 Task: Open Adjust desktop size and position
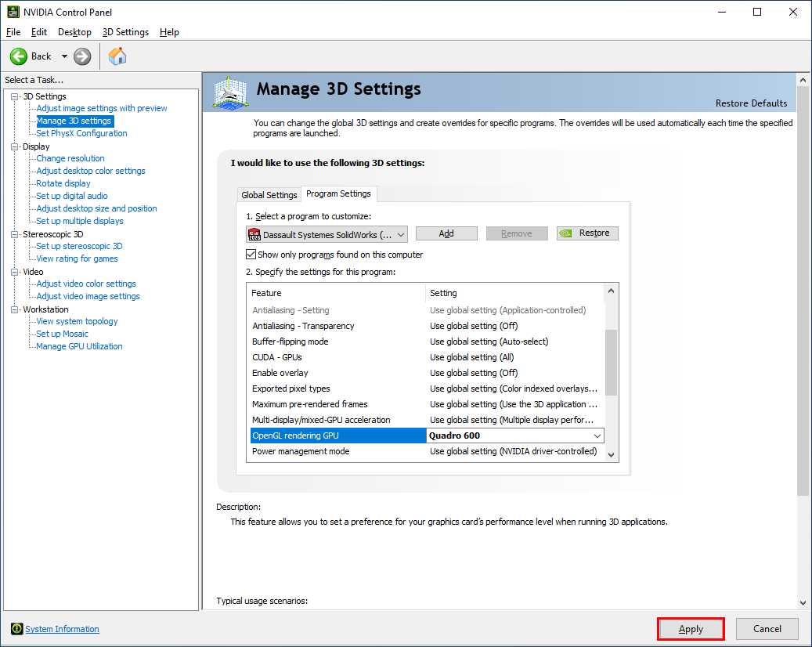pos(96,208)
